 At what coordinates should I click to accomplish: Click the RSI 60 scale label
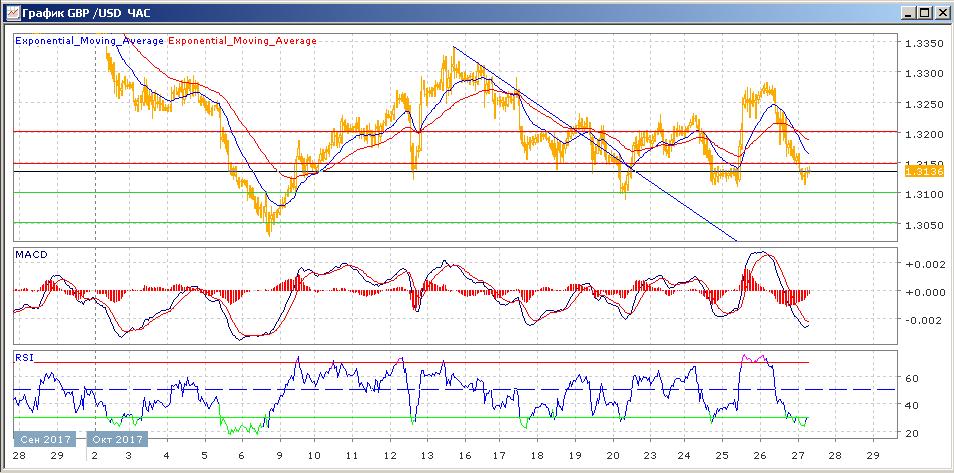click(x=911, y=379)
